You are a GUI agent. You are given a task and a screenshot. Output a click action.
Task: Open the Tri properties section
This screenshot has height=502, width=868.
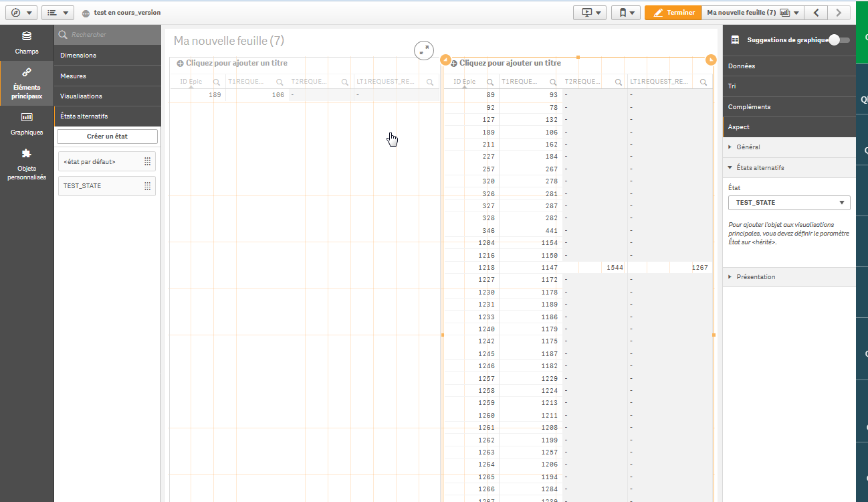pyautogui.click(x=789, y=86)
